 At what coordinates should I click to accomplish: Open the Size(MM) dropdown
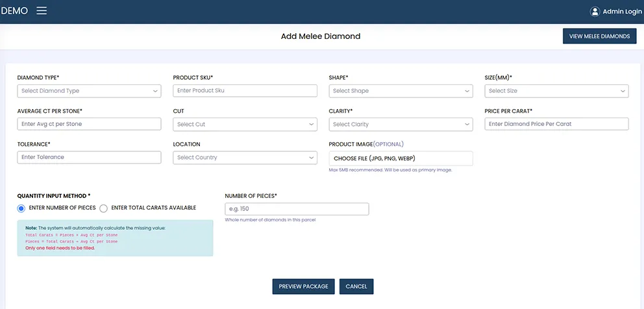click(556, 91)
